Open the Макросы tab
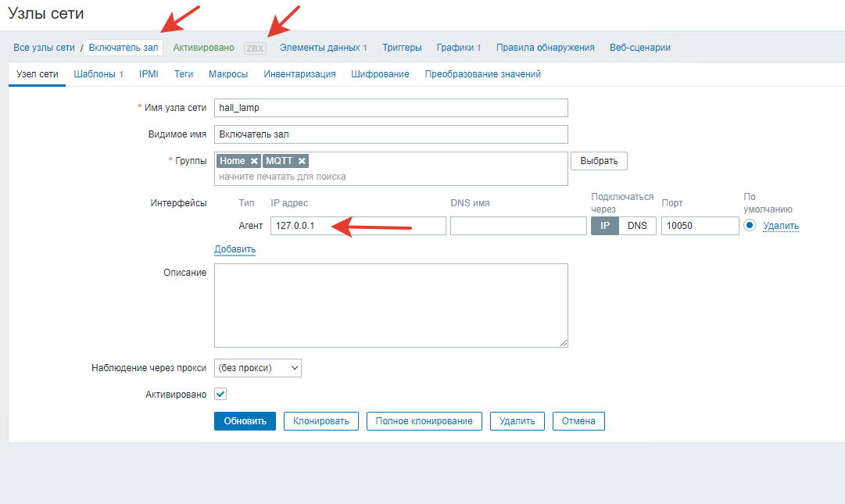 [228, 74]
